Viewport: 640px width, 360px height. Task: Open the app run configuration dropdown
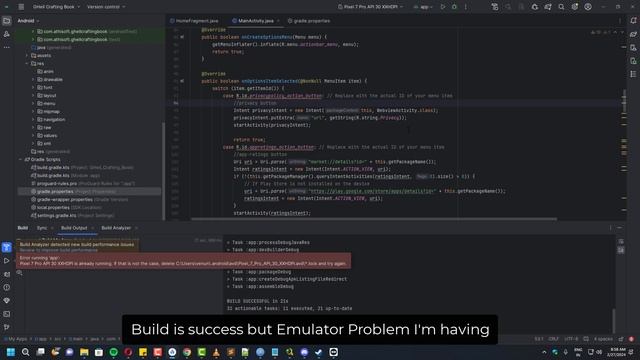[x=423, y=7]
